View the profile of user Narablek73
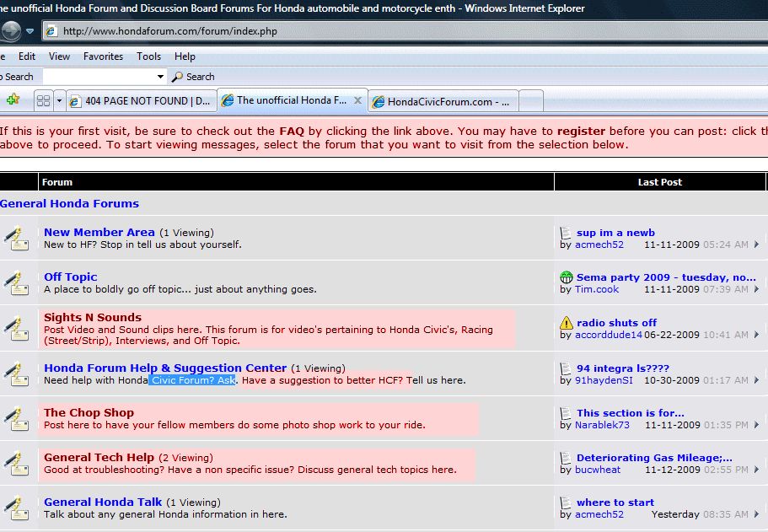768x532 pixels. coord(602,425)
